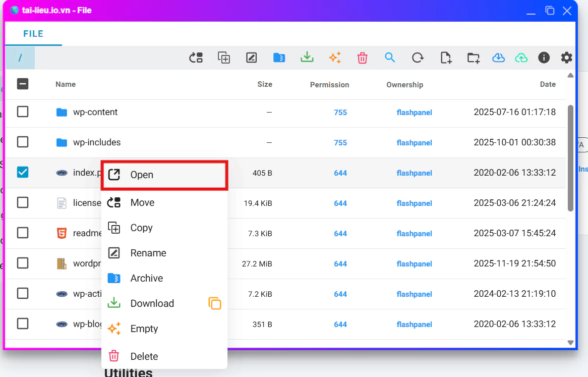The width and height of the screenshot is (588, 377).
Task: Check the wp-content folder checkbox
Action: (x=23, y=112)
